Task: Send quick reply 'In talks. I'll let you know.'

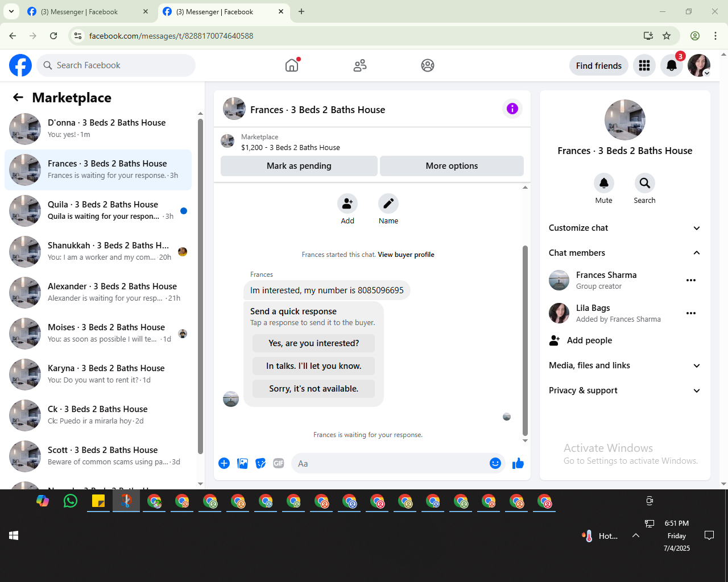Action: (x=313, y=366)
